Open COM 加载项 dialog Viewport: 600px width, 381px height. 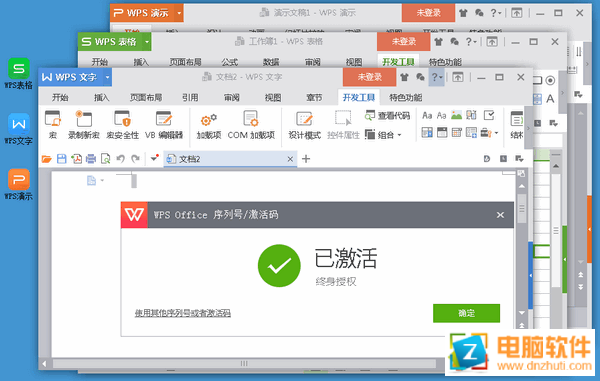251,124
